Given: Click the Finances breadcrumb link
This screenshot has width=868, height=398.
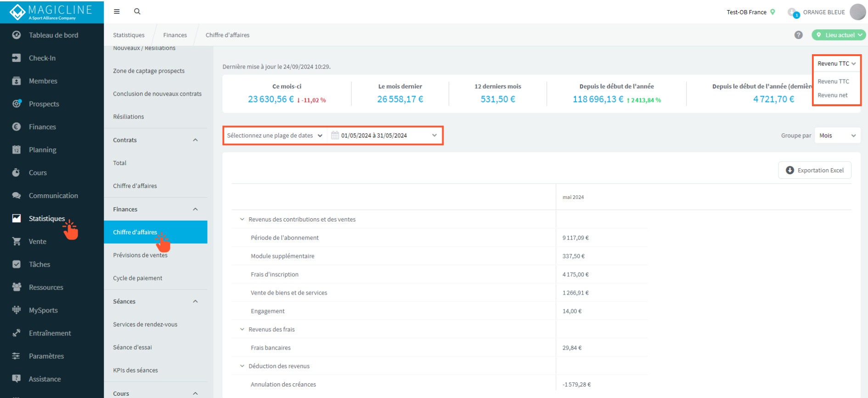Looking at the screenshot, I should [175, 35].
